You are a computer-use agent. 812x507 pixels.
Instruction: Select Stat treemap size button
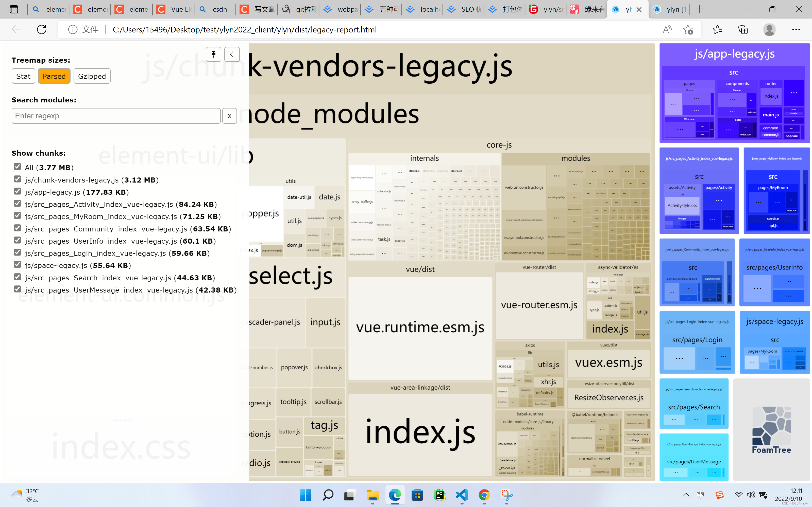(23, 76)
